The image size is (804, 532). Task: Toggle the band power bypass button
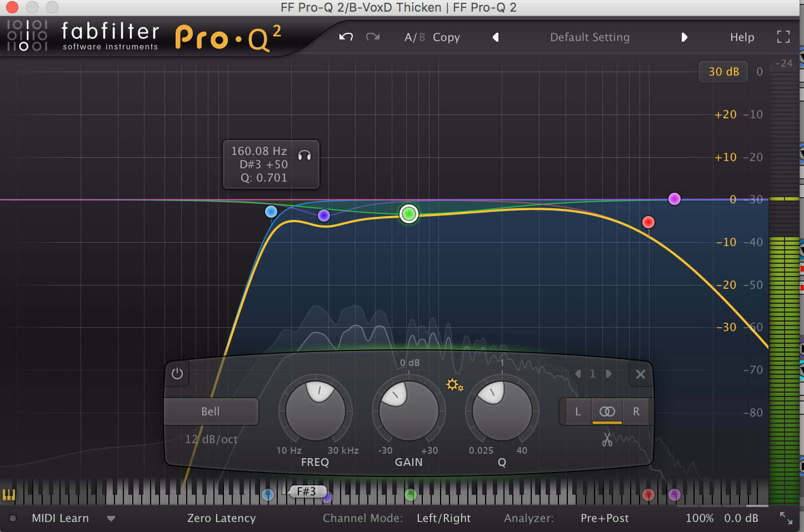click(177, 374)
